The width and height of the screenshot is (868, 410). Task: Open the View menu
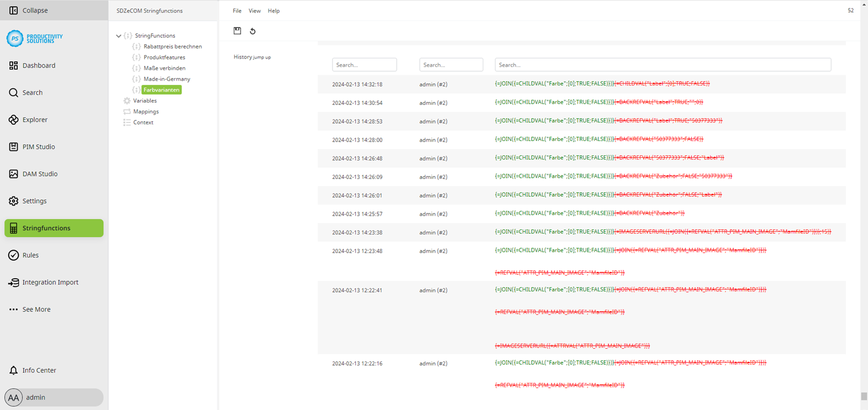254,10
